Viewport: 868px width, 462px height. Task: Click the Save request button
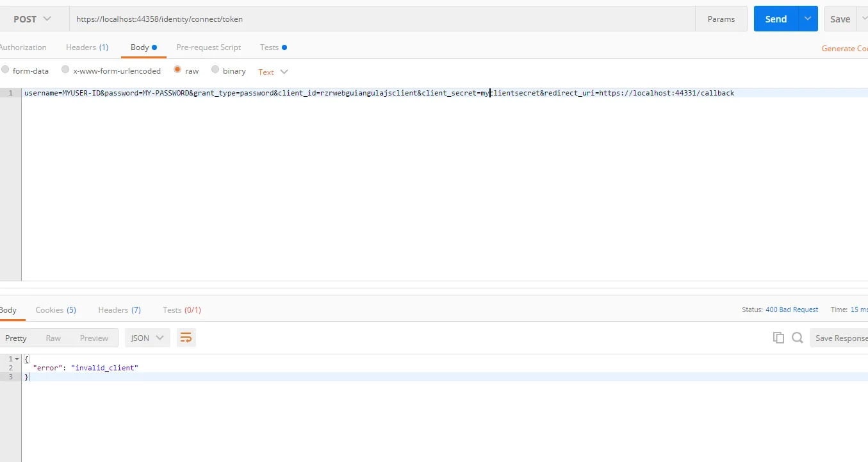840,19
